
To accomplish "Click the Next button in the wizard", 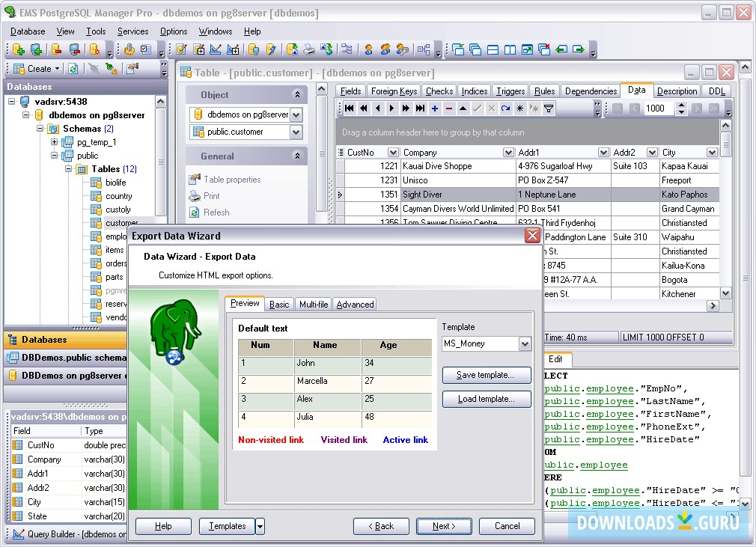I will [444, 526].
